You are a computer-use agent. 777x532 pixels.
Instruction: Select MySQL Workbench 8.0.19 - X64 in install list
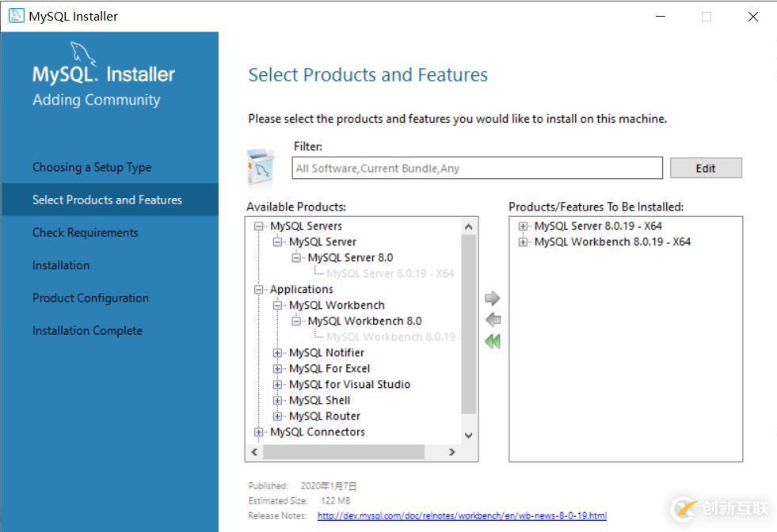click(612, 241)
